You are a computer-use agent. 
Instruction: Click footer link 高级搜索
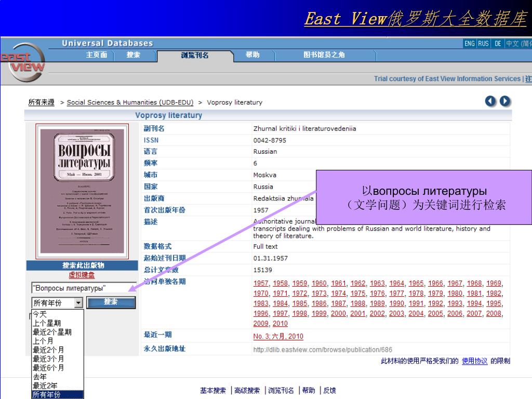(x=247, y=391)
